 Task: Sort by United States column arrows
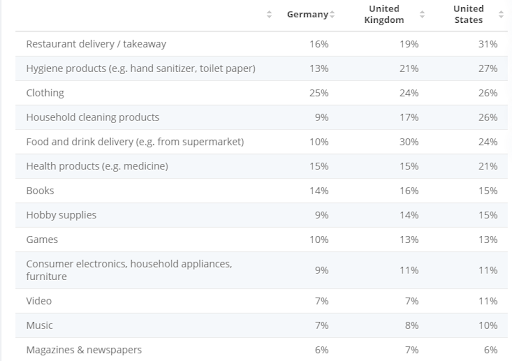(501, 14)
